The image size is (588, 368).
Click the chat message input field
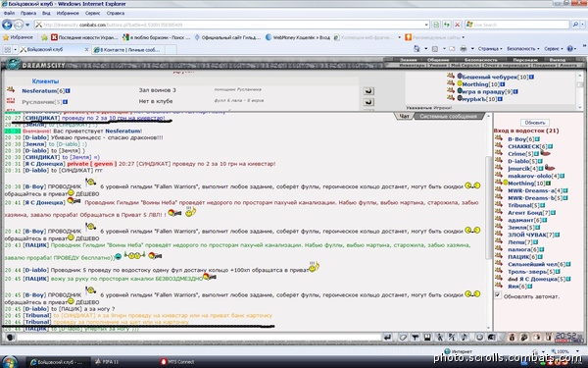(199, 338)
